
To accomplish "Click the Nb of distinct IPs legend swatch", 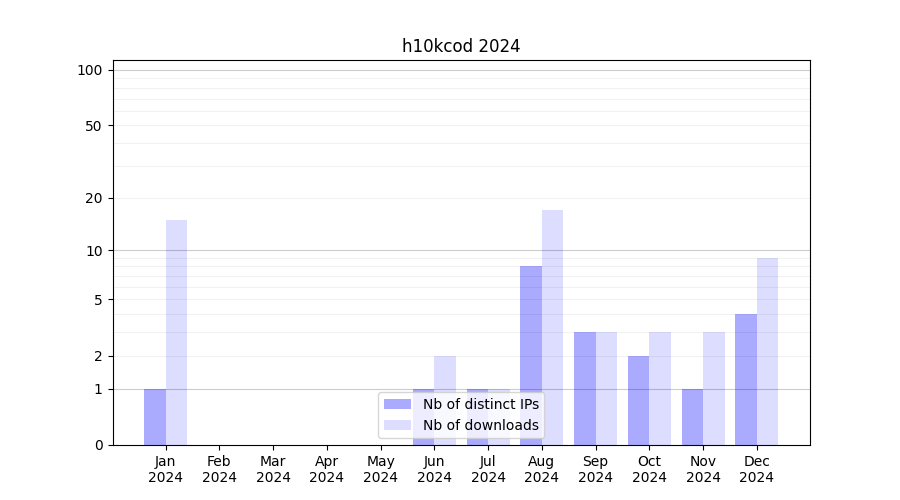I will [398, 404].
